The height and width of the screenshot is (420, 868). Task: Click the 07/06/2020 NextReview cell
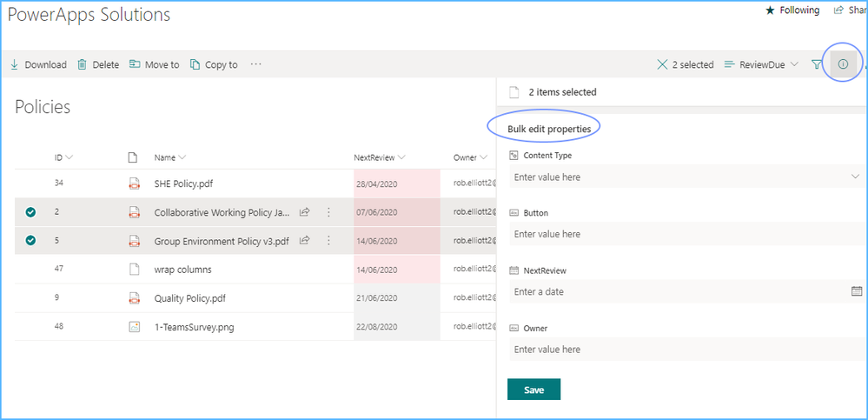(x=397, y=212)
